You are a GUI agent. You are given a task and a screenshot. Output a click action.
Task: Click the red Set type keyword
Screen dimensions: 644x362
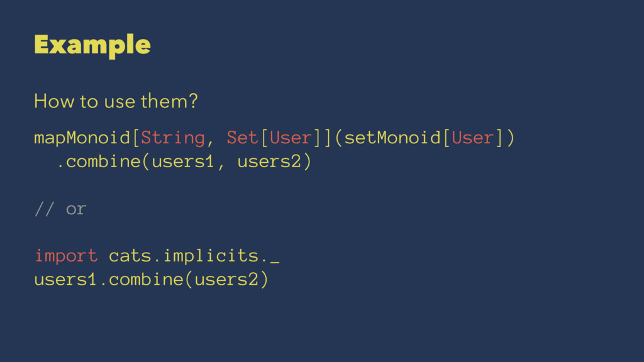pos(242,138)
